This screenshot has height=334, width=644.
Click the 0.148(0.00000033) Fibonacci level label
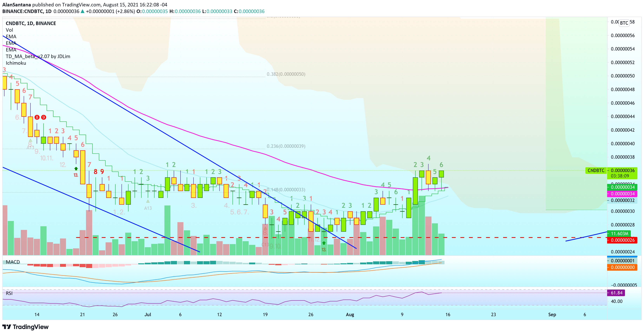coord(286,190)
